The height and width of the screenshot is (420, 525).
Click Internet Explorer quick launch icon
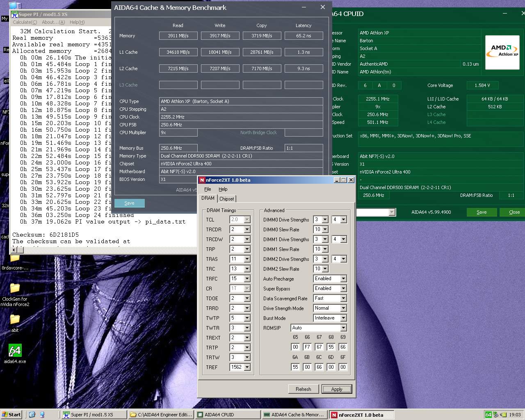pyautogui.click(x=32, y=415)
